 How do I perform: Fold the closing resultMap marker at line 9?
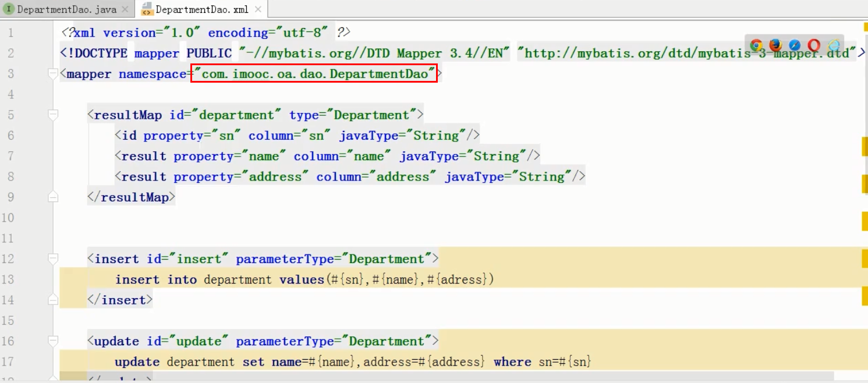54,197
